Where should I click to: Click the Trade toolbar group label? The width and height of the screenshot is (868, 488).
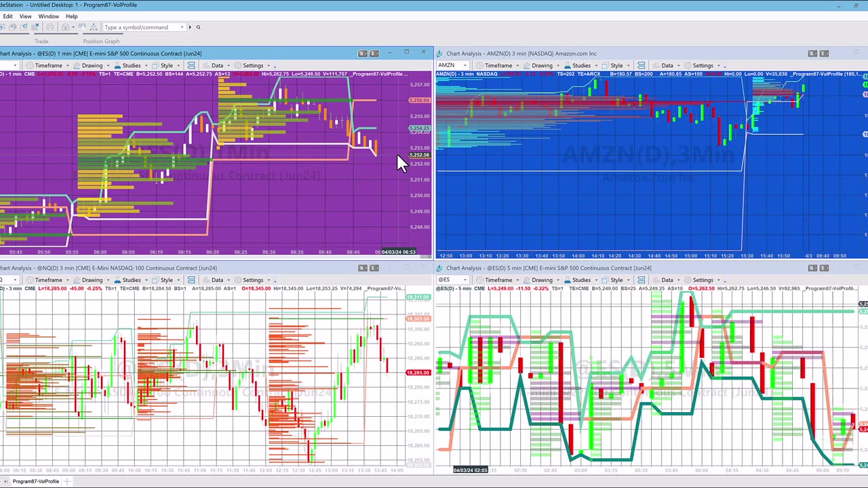point(41,41)
